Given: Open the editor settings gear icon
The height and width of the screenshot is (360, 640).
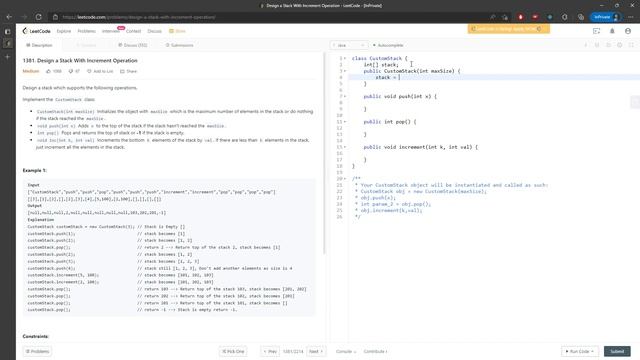Looking at the screenshot, I should pyautogui.click(x=620, y=45).
